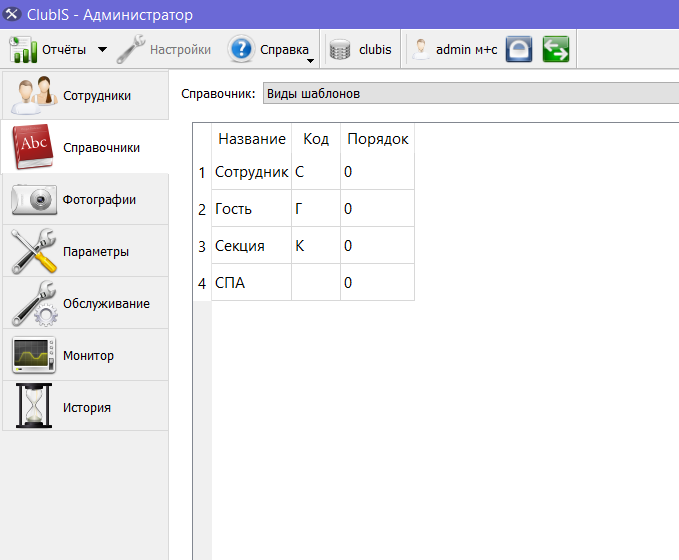Open the Фотографии camera section

(x=85, y=199)
